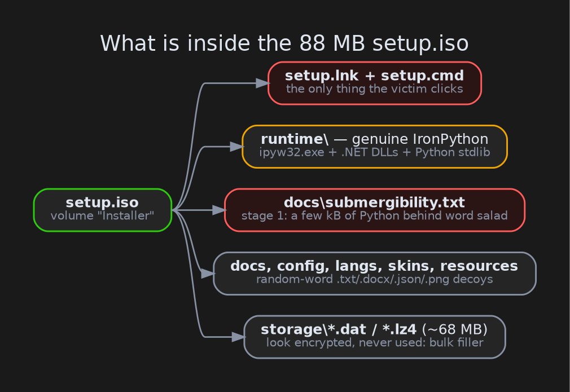Select the 'storage\*.dat / *.lz4' node
This screenshot has width=570, height=392.
pos(374,337)
